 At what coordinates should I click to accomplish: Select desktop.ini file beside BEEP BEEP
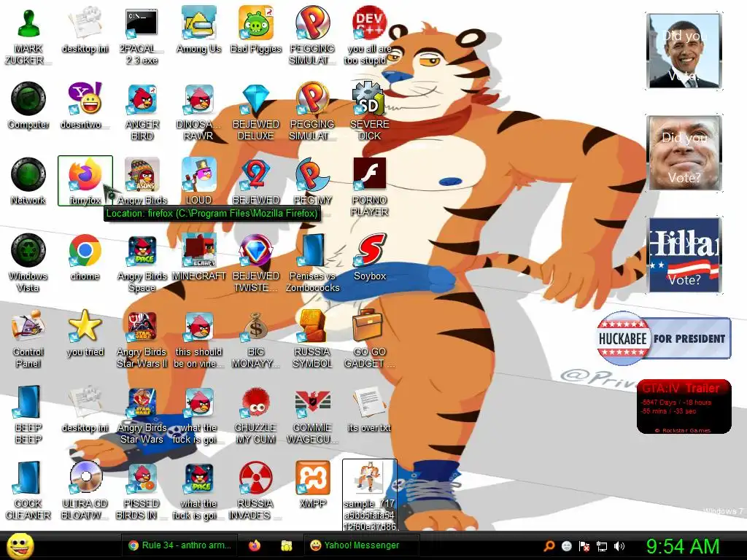(85, 402)
